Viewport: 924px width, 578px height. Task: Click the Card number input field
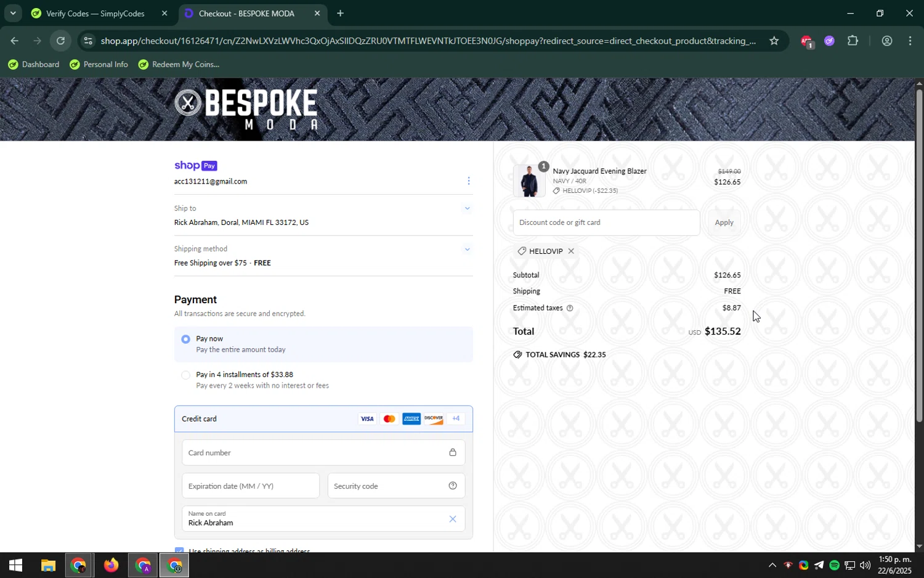(323, 452)
